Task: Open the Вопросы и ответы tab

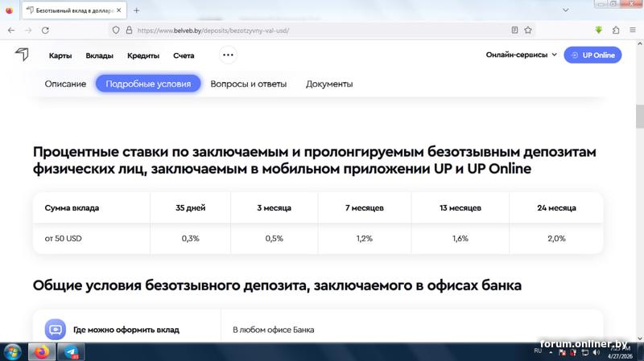Action: point(249,84)
